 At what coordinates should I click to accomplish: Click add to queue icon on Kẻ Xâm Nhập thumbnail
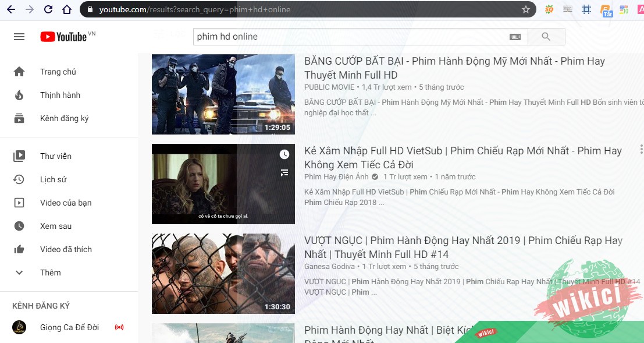pos(284,173)
